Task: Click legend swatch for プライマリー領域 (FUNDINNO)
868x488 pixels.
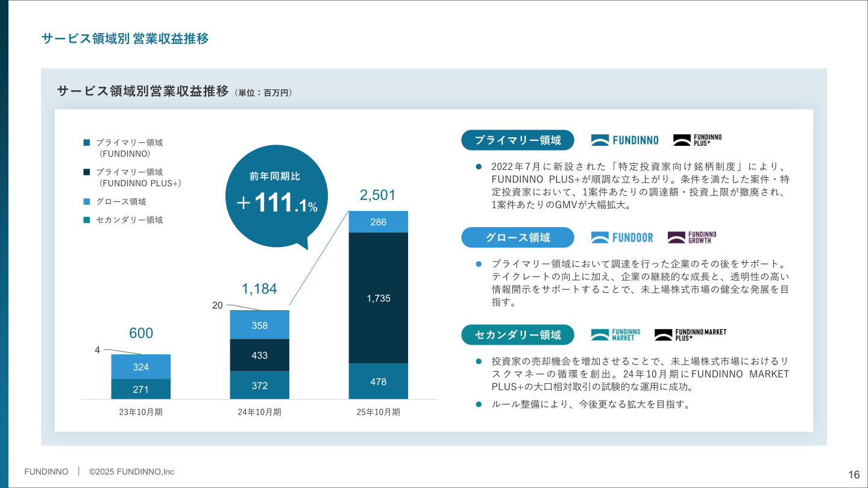Action: 86,143
